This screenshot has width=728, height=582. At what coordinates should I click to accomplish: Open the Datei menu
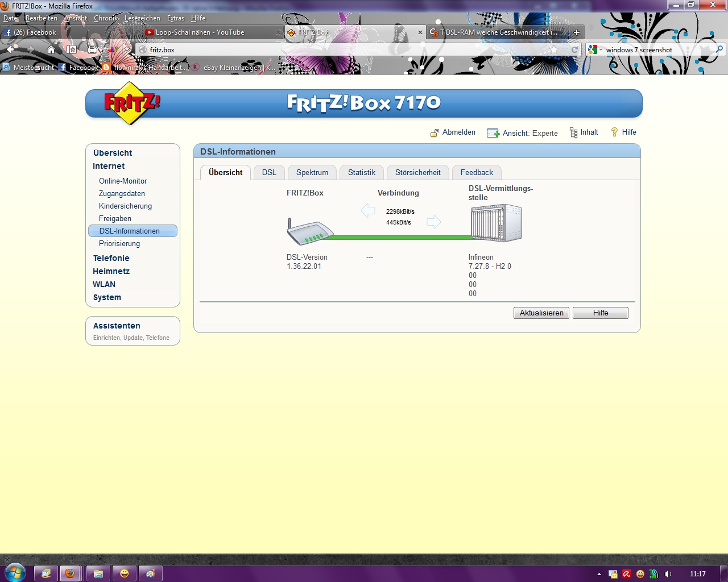(x=11, y=18)
